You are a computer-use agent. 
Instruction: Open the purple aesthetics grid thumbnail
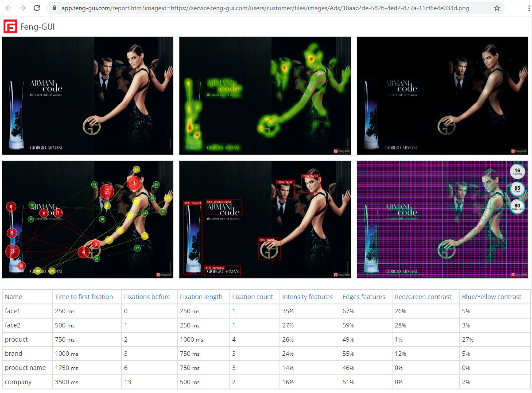pyautogui.click(x=443, y=219)
